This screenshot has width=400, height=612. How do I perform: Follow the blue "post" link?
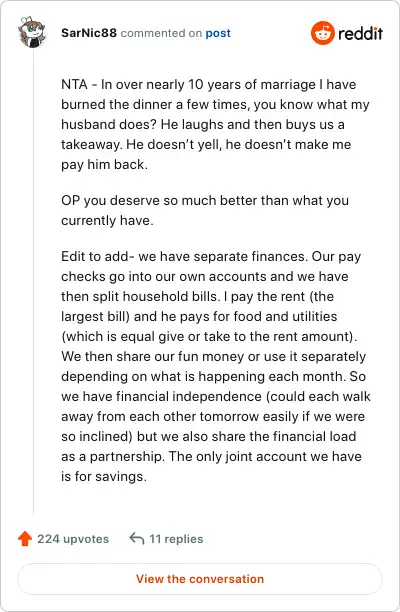tap(218, 33)
